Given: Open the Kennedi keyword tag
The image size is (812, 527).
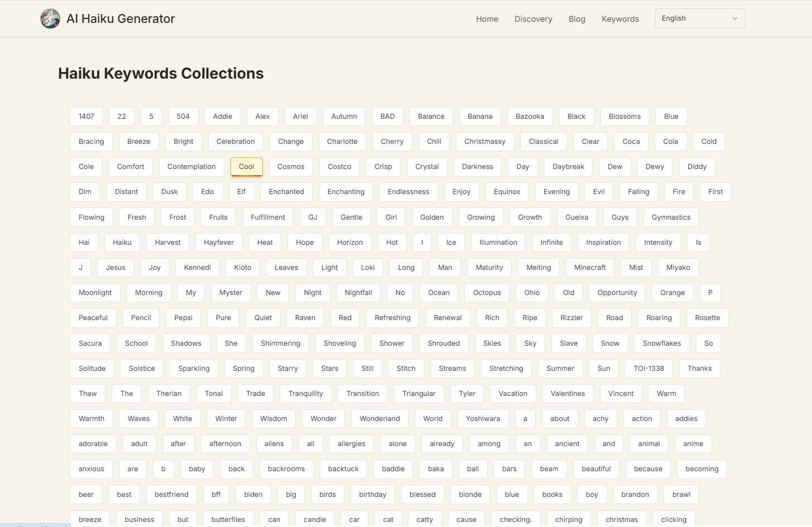Looking at the screenshot, I should point(197,268).
